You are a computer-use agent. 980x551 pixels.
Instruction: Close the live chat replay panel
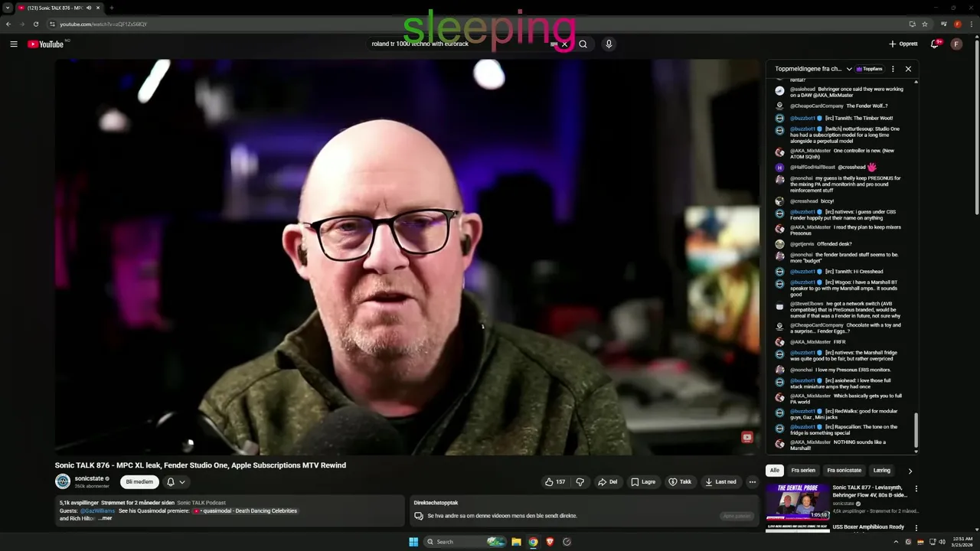pos(908,69)
